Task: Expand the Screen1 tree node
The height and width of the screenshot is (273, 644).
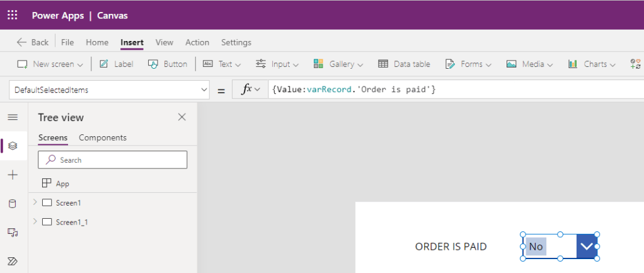Action: tap(35, 202)
